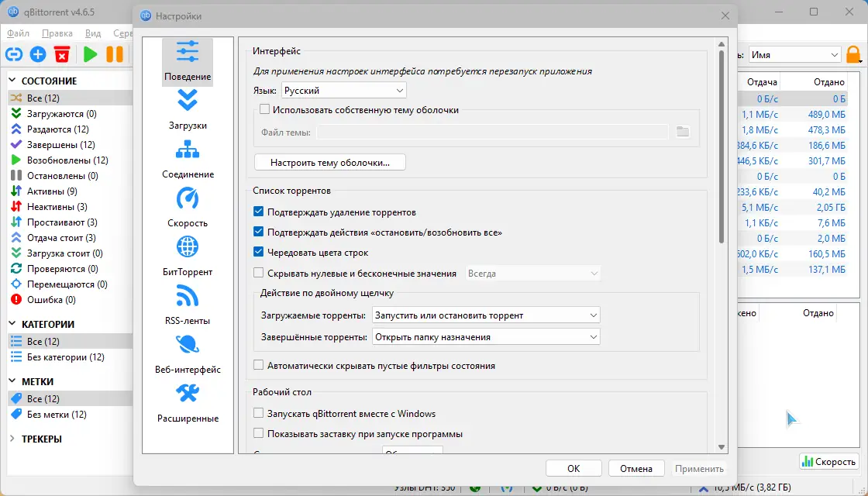The height and width of the screenshot is (496, 868).
Task: Click the orange lock icon in main window
Action: [853, 55]
